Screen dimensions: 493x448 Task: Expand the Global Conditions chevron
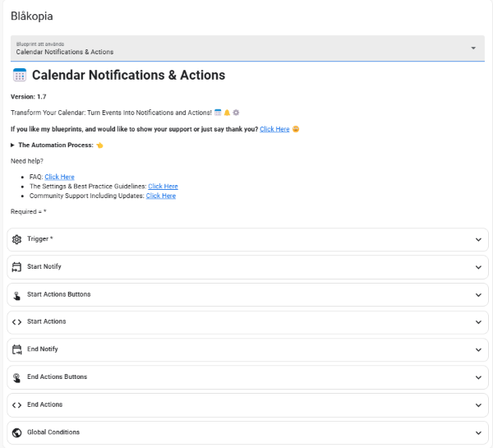point(478,432)
